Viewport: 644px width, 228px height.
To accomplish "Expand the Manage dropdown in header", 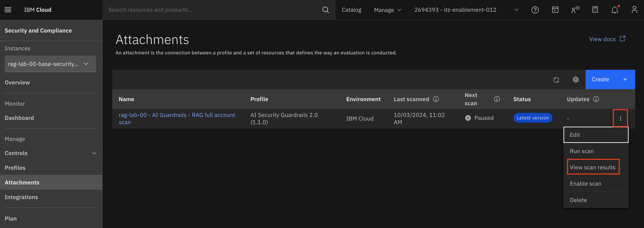I will click(387, 10).
